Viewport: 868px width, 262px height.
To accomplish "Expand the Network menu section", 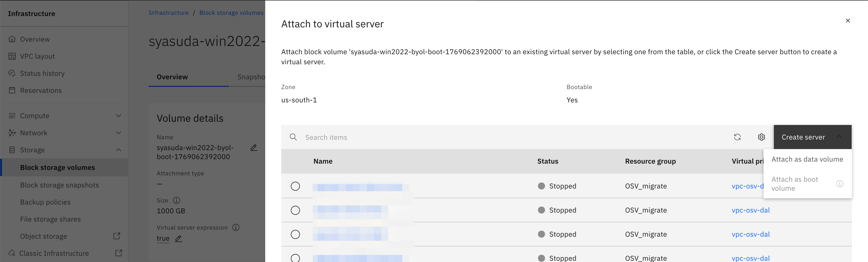I will point(119,133).
